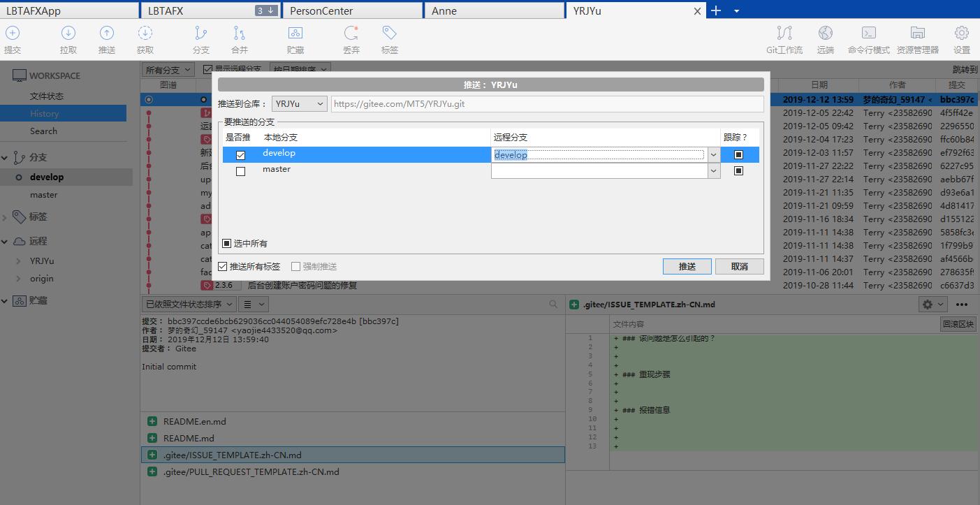Image resolution: width=980 pixels, height=505 pixels.
Task: Open the tab list dropdown arrow
Action: [736, 11]
